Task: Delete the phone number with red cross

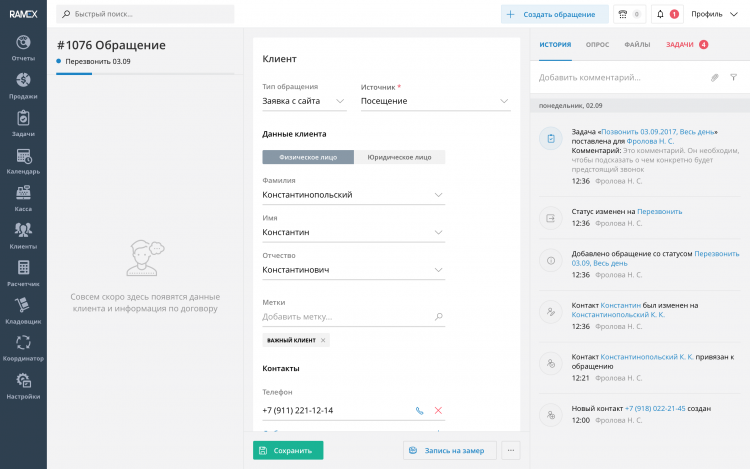Action: pos(438,411)
